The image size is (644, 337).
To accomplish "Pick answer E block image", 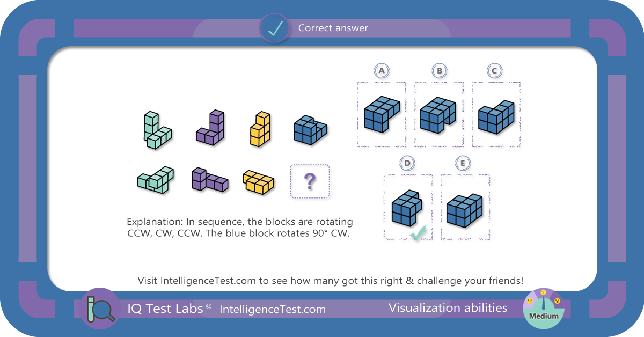I will 465,208.
